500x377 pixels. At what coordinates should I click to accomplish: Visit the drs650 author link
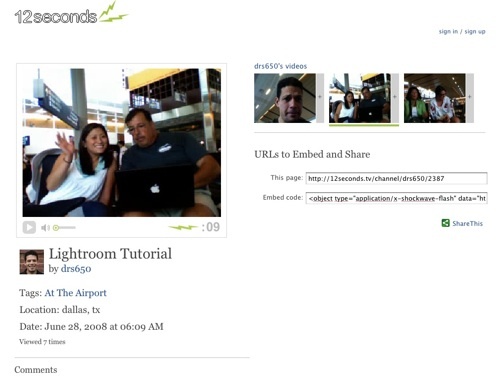[76, 269]
